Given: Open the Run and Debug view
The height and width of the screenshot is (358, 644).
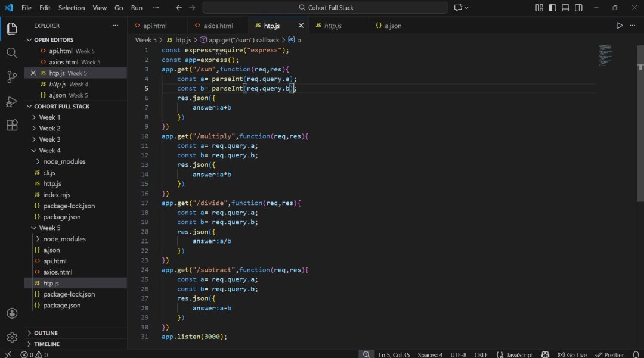Looking at the screenshot, I should coord(12,101).
